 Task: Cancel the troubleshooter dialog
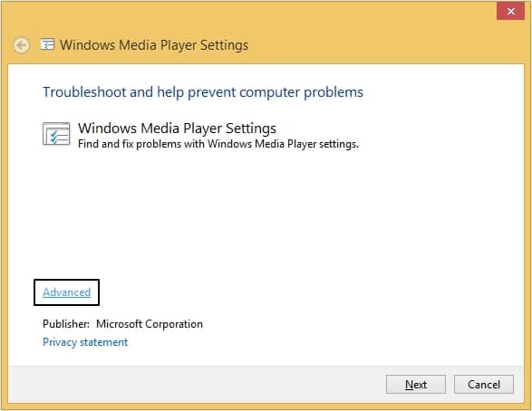(483, 384)
